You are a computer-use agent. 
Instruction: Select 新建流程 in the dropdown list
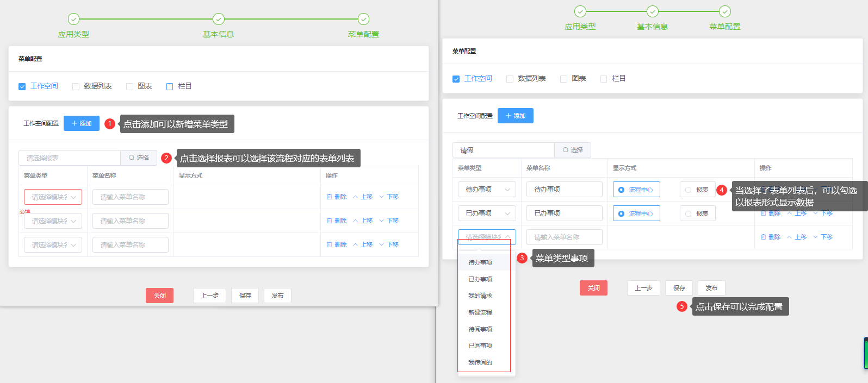480,312
